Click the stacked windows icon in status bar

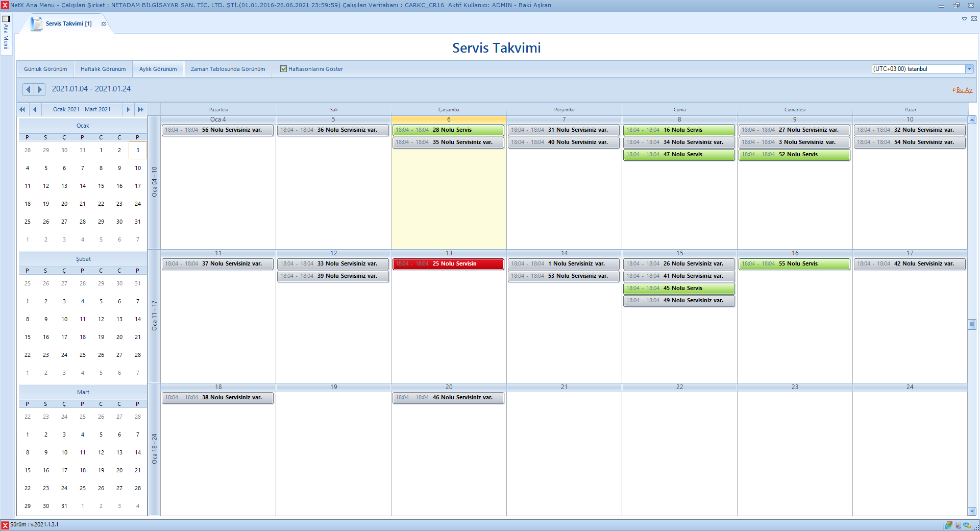pyautogui.click(x=948, y=525)
